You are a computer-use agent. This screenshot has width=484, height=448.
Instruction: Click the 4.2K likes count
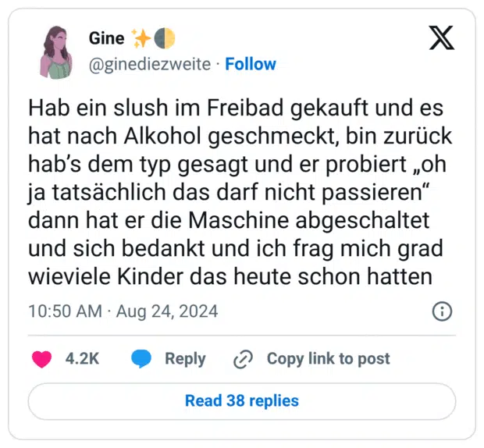click(82, 359)
